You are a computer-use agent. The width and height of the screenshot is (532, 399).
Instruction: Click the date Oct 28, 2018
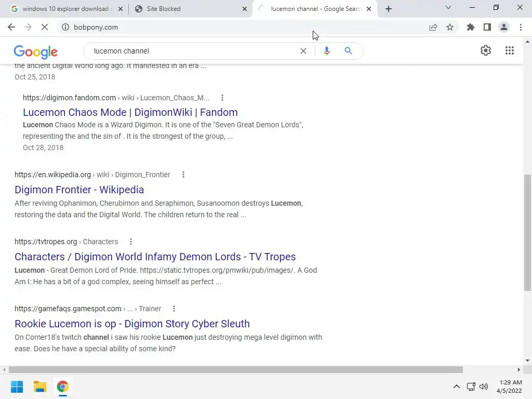pos(43,148)
